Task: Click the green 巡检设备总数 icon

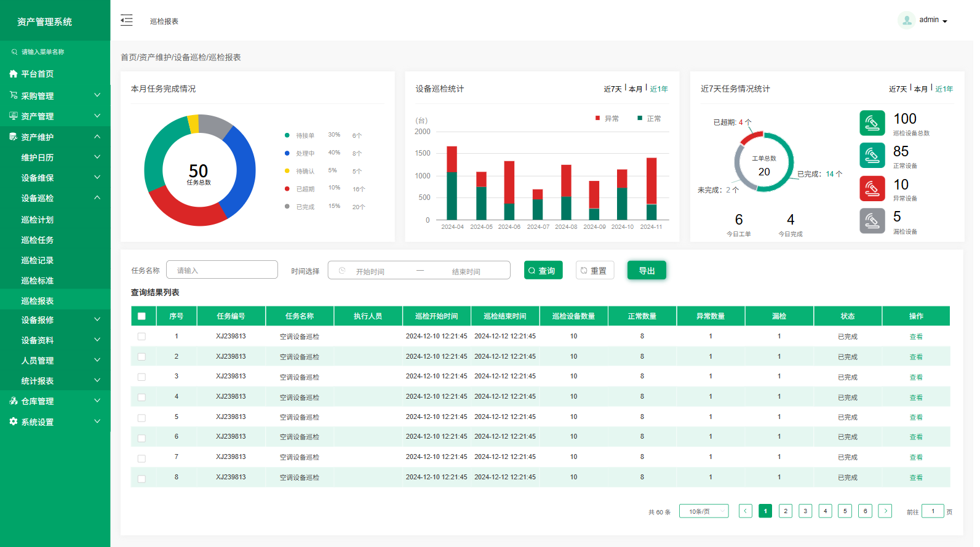Action: [x=872, y=123]
